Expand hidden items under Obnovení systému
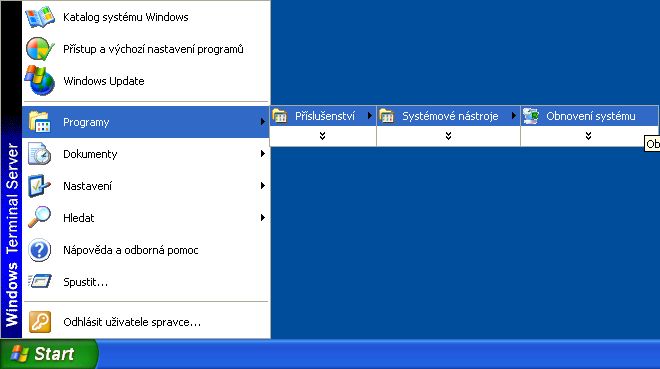This screenshot has width=660, height=369. pyautogui.click(x=588, y=136)
